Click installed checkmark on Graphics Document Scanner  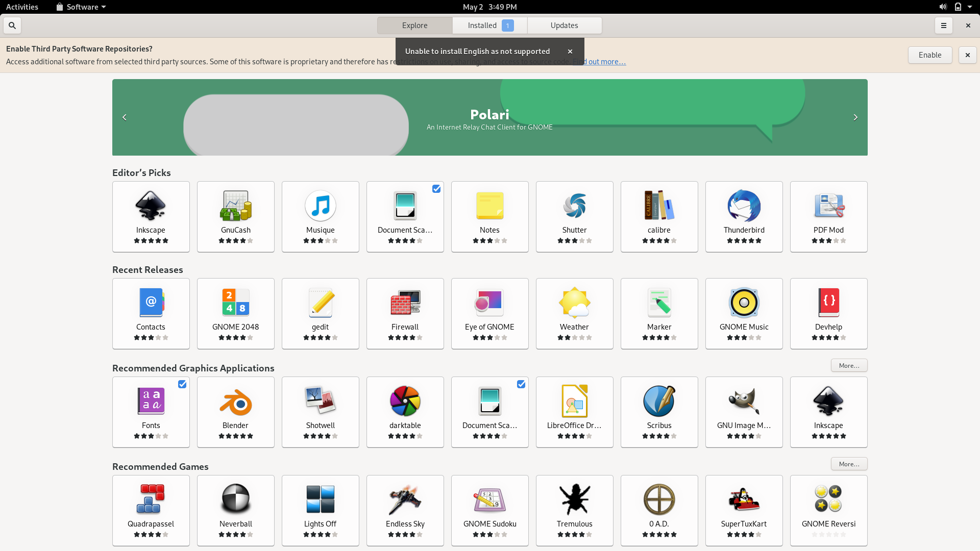(x=521, y=384)
